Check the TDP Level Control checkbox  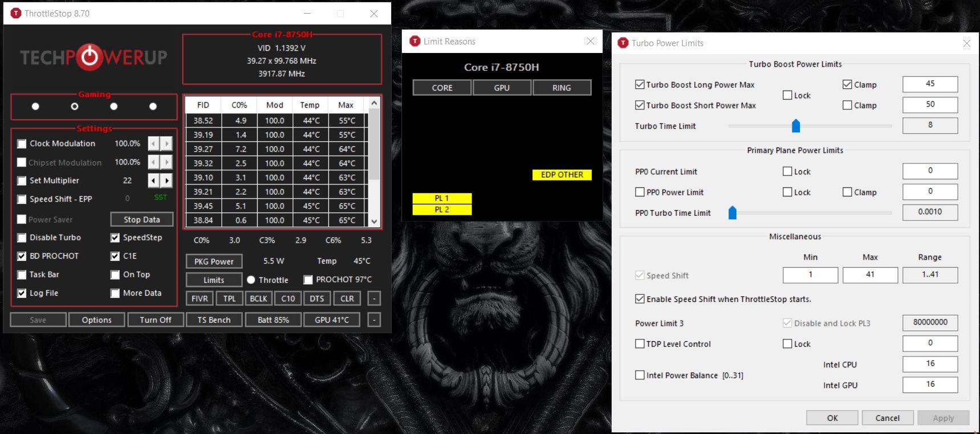tap(640, 344)
